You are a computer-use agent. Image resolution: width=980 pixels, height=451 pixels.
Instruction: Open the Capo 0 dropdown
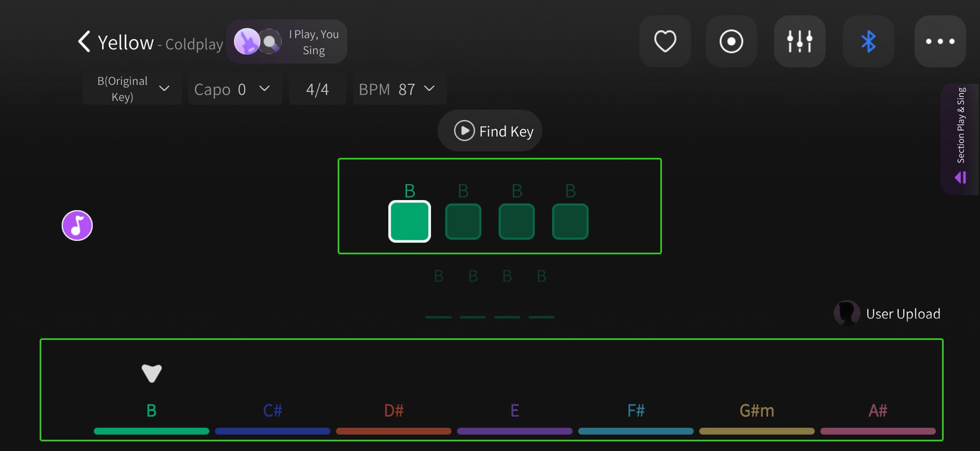[x=235, y=89]
